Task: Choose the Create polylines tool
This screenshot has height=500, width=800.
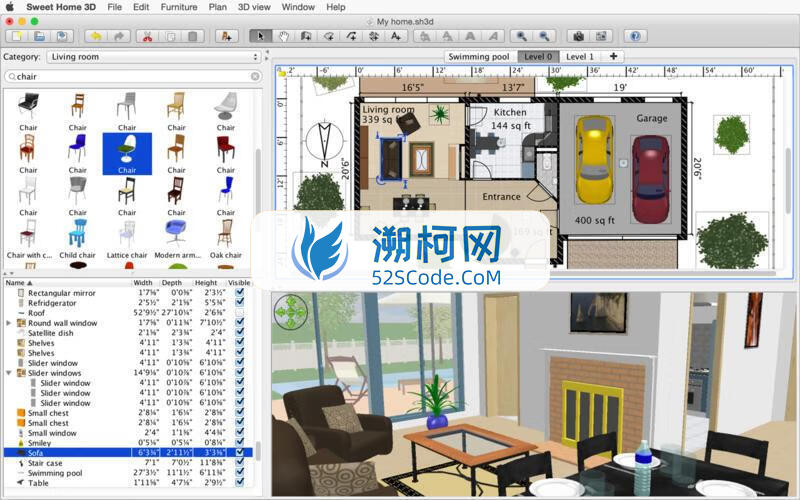Action: (x=351, y=36)
